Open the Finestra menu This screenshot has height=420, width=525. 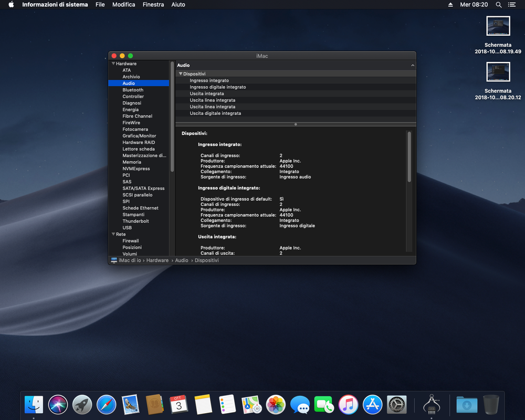[153, 5]
